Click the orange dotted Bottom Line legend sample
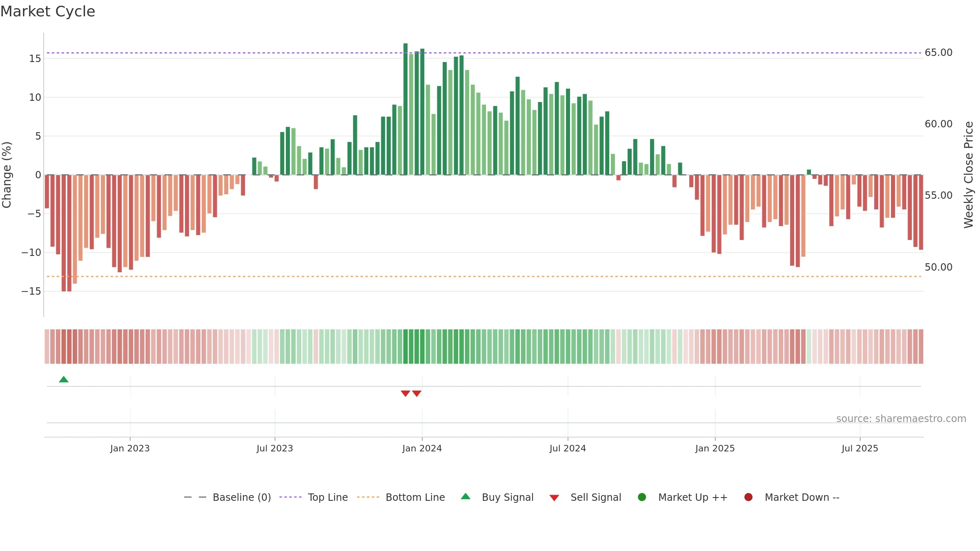The width and height of the screenshot is (980, 551). (368, 497)
